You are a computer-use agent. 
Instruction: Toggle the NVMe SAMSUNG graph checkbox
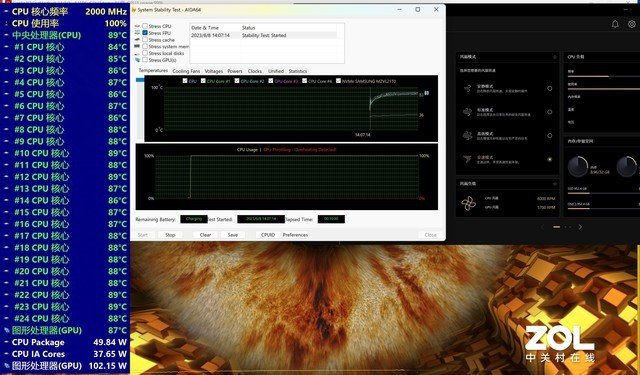pos(338,81)
